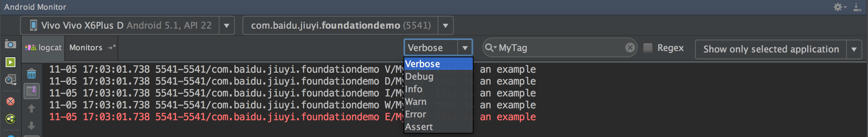Click the down the stack trace arrow
Image resolution: width=868 pixels, height=137 pixels.
coord(31,125)
